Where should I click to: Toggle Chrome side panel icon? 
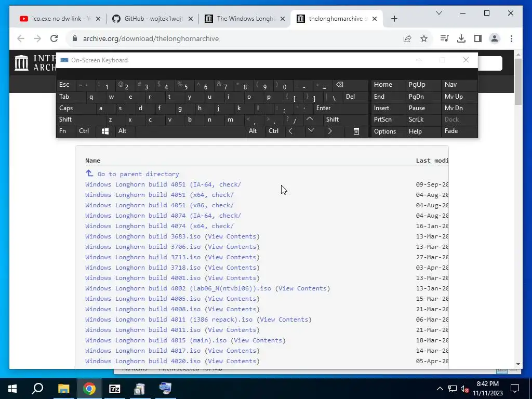click(x=478, y=38)
